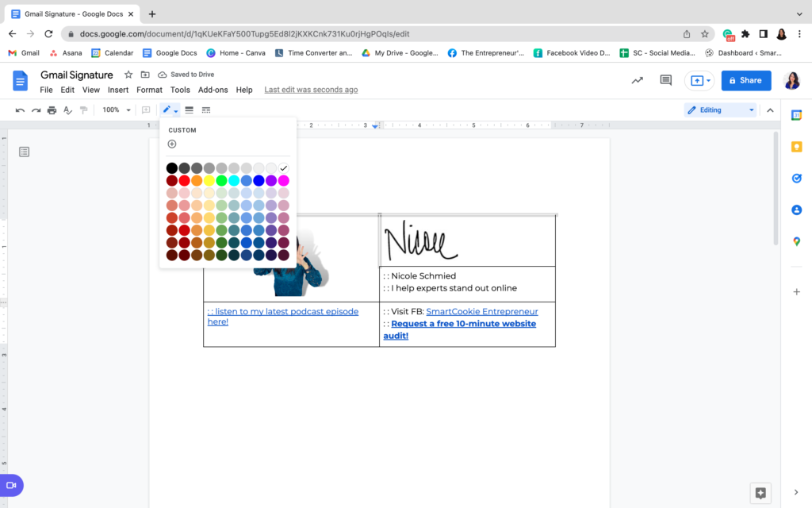812x508 pixels.
Task: Open the Tools menu
Action: tap(180, 90)
